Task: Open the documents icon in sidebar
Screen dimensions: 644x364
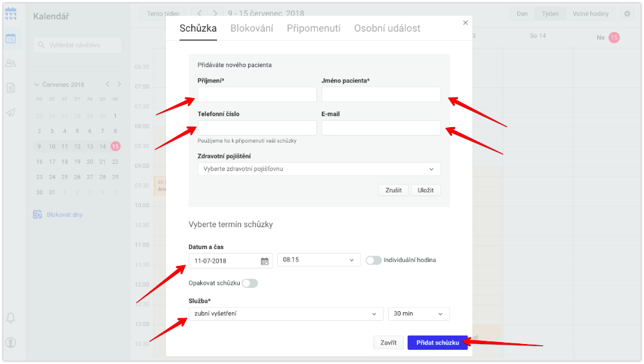Action: click(x=11, y=88)
